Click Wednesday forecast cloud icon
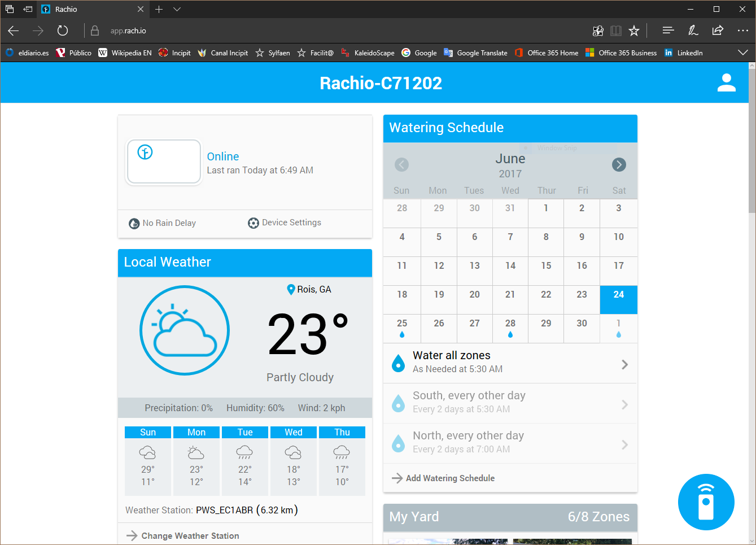The image size is (756, 545). click(x=293, y=452)
